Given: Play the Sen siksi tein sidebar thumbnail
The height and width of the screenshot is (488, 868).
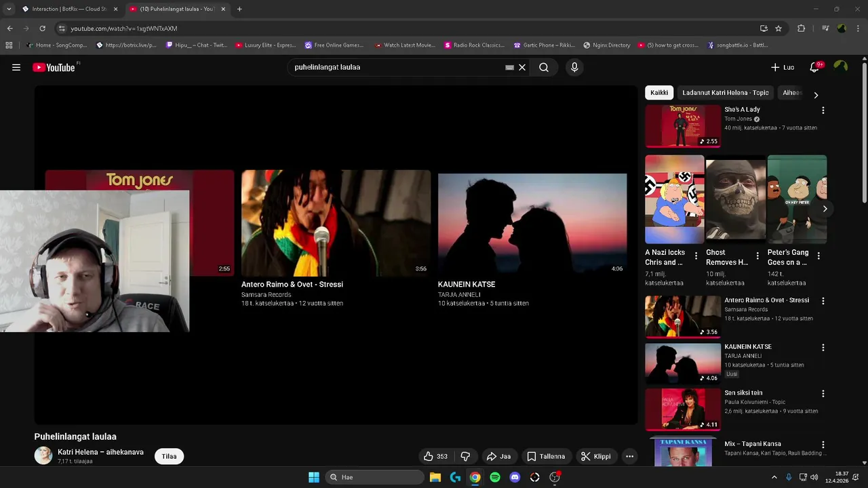Looking at the screenshot, I should pos(683,409).
